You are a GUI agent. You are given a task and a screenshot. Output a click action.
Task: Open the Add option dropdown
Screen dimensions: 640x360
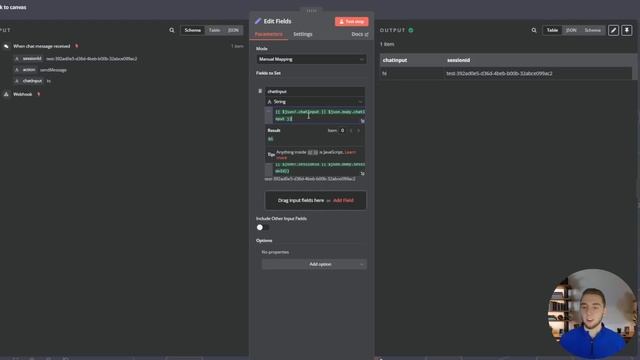pyautogui.click(x=314, y=264)
